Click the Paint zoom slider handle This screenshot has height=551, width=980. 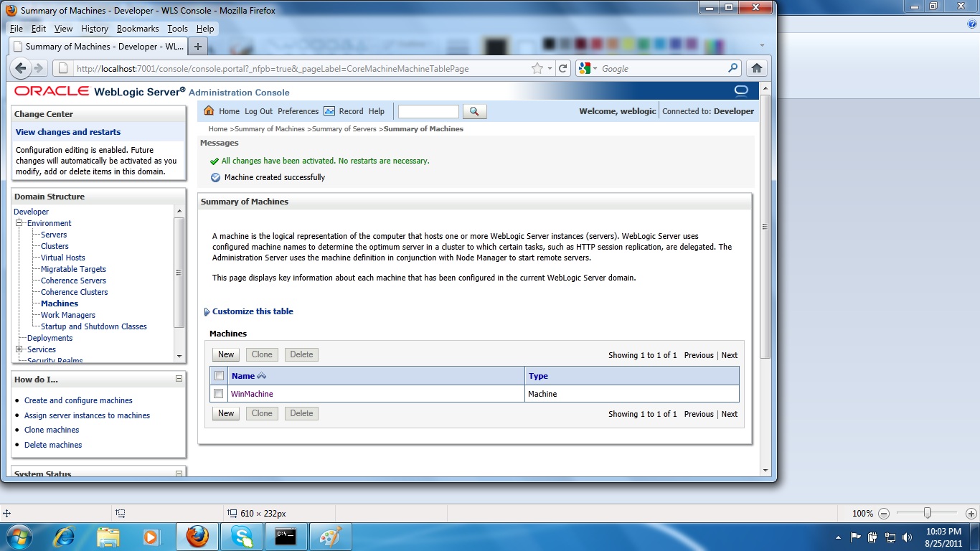click(928, 513)
